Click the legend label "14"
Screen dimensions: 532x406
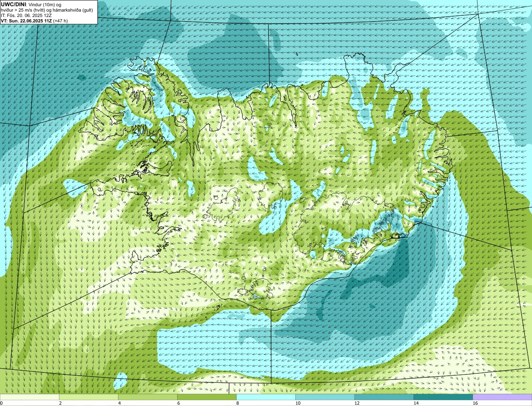coord(416,403)
